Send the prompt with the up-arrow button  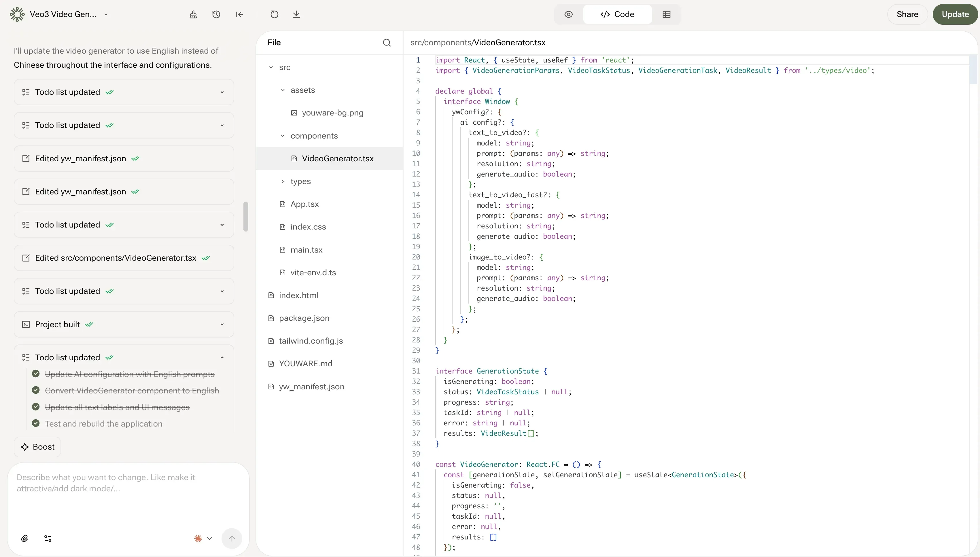point(232,538)
